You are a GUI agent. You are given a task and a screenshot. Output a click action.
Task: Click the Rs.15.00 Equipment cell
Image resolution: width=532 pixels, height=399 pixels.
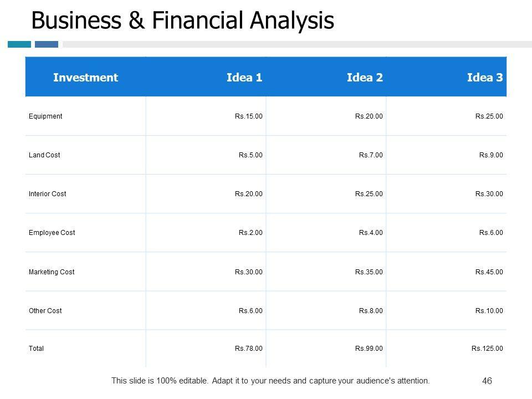[248, 116]
